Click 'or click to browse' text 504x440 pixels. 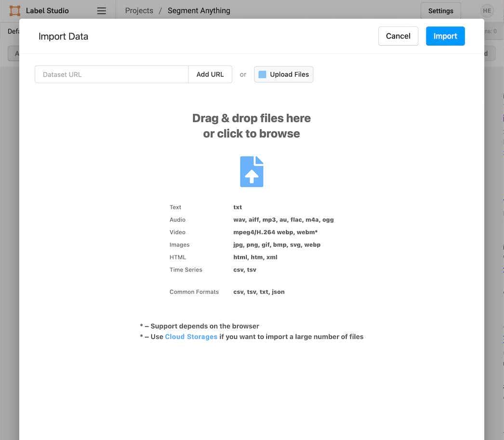click(x=251, y=133)
